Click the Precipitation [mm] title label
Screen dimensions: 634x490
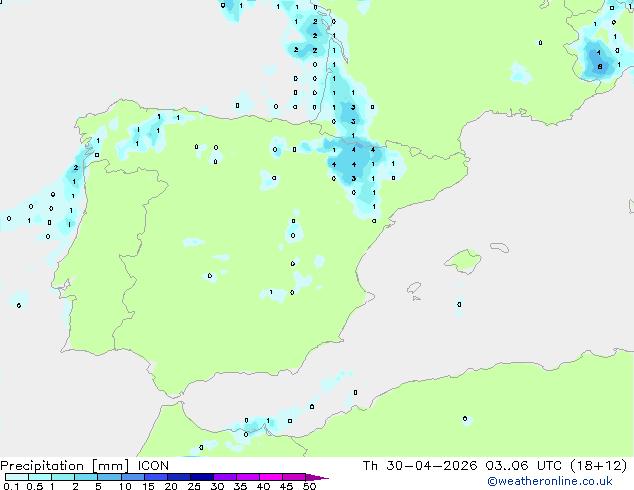pyautogui.click(x=65, y=466)
